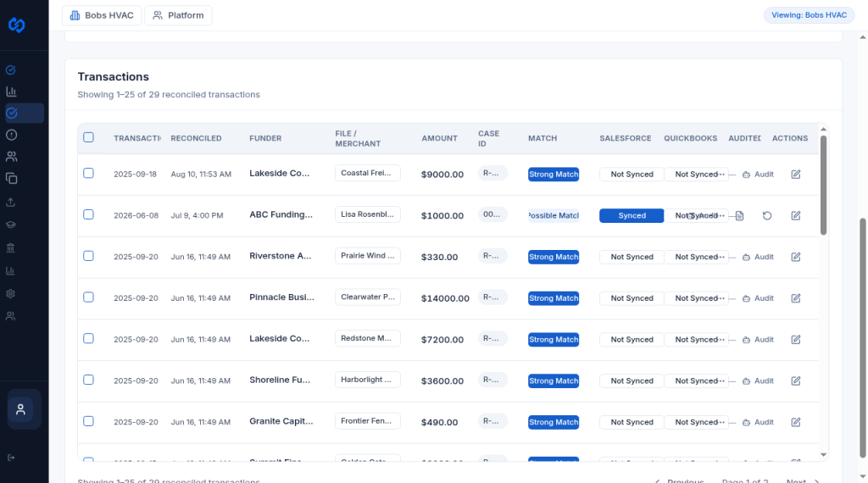Edit the Lakeside $7200.00 transaction
The width and height of the screenshot is (868, 483).
click(795, 340)
